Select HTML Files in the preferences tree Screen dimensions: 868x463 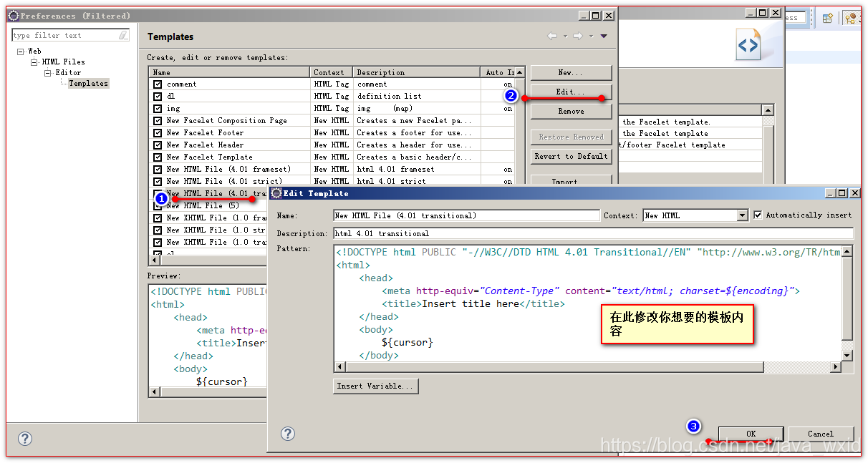coord(63,62)
